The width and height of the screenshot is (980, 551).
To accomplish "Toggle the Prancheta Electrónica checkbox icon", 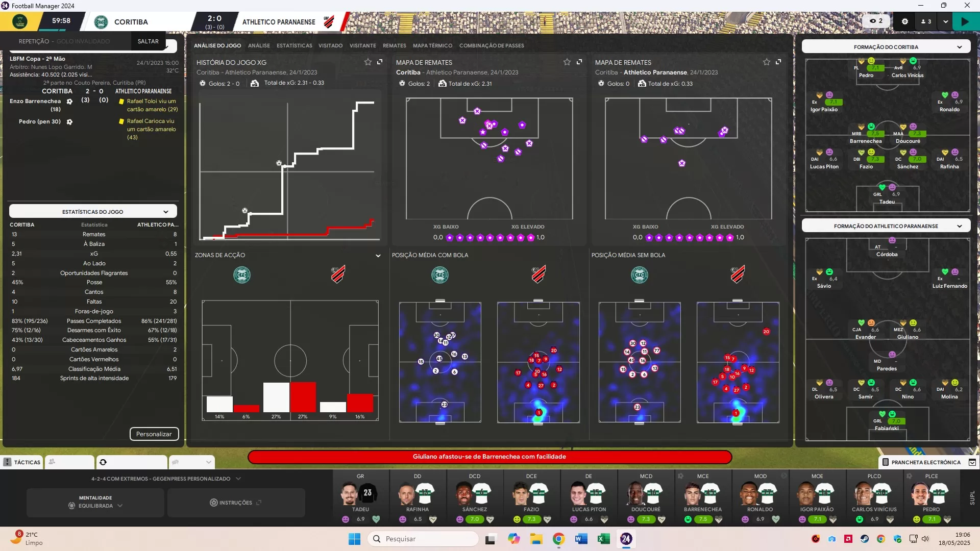I will [972, 462].
